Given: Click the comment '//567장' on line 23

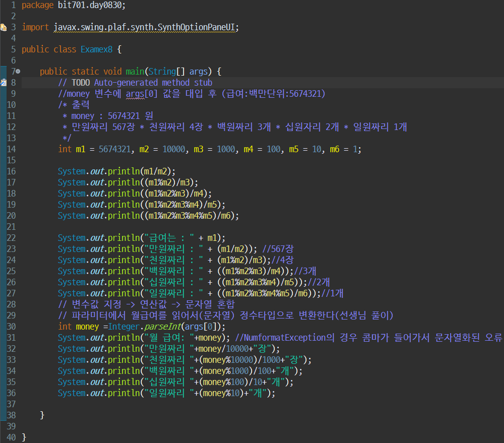Looking at the screenshot, I should click(278, 249).
